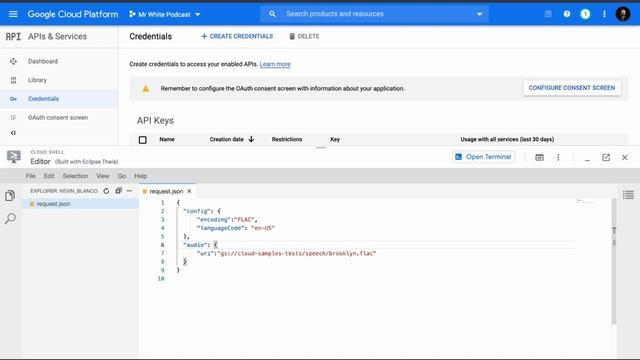Open the user account avatar
Viewport: 640px width, 360px height.
pos(623,14)
